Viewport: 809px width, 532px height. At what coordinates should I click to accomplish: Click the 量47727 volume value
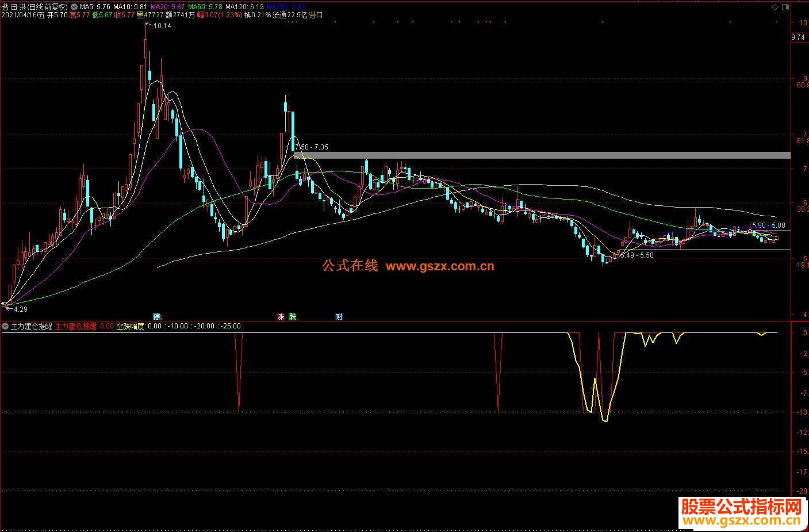149,16
